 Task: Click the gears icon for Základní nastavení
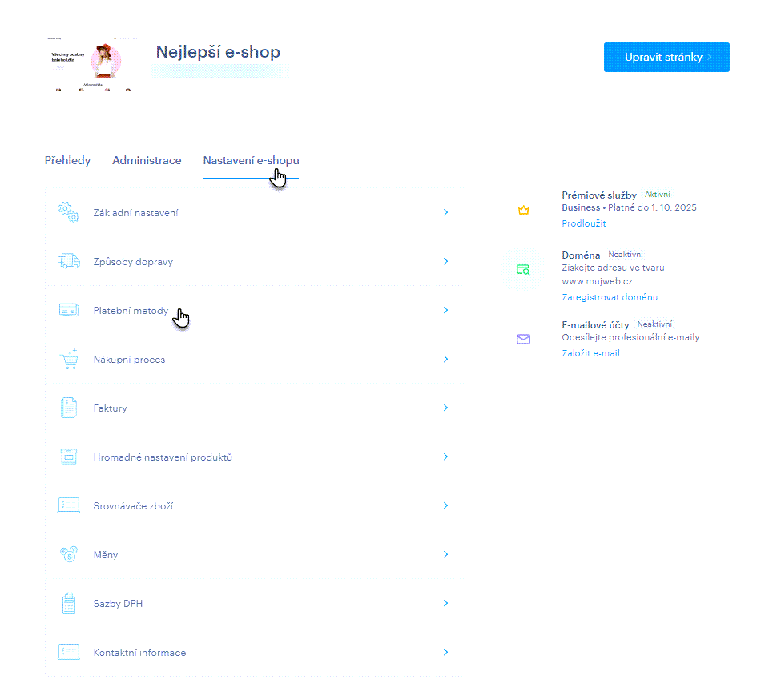coord(69,213)
